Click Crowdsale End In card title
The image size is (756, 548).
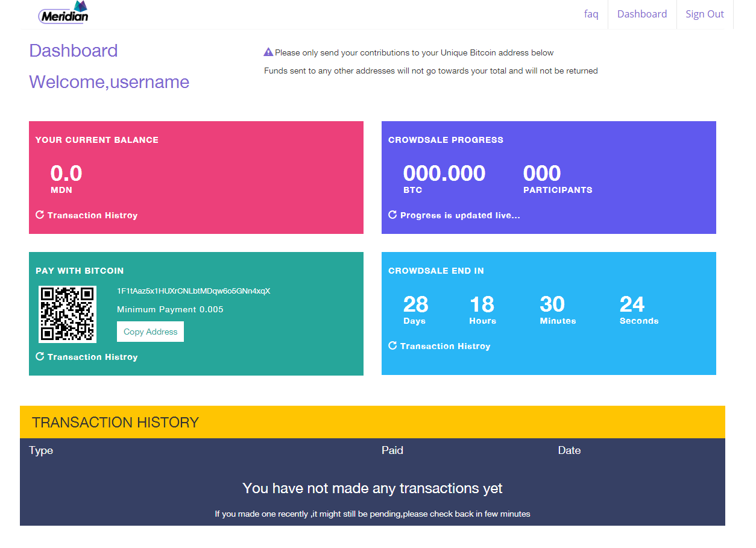[x=436, y=271]
